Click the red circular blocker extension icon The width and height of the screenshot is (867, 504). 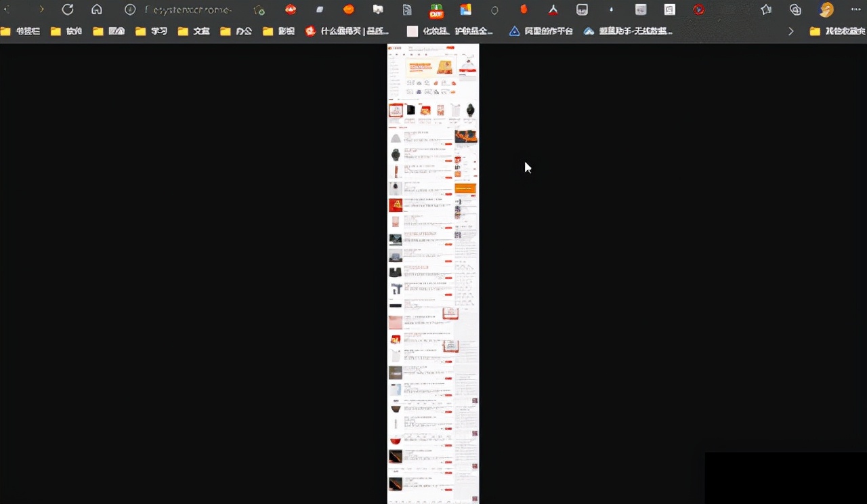click(x=699, y=9)
